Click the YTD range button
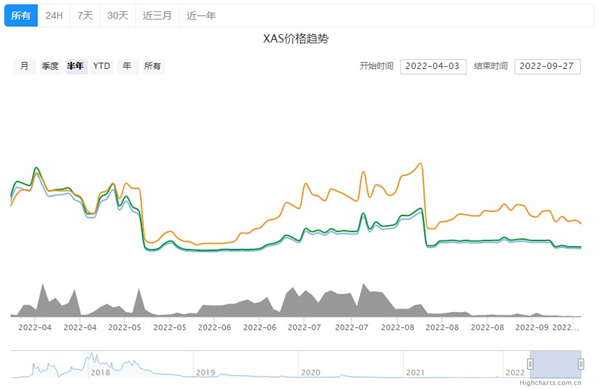 pos(102,66)
